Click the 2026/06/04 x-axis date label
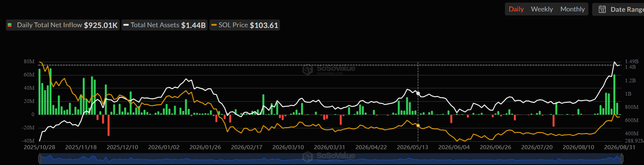 coord(454,147)
